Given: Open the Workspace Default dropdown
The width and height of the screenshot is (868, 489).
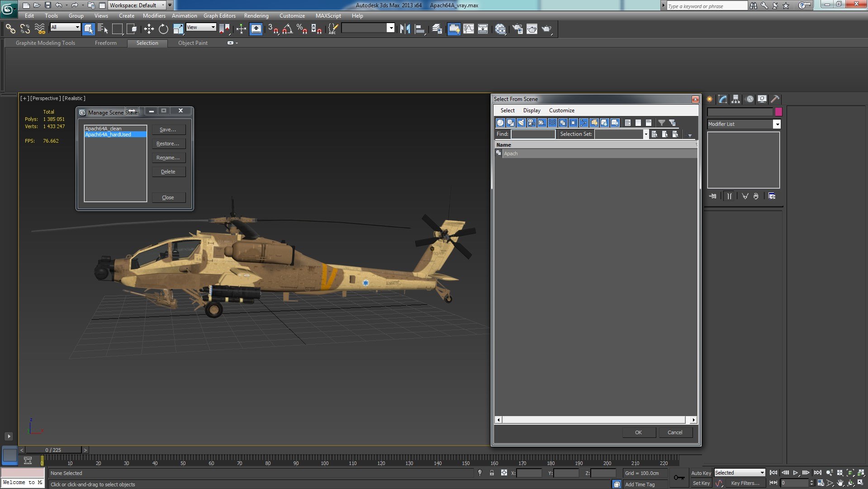Looking at the screenshot, I should click(137, 5).
